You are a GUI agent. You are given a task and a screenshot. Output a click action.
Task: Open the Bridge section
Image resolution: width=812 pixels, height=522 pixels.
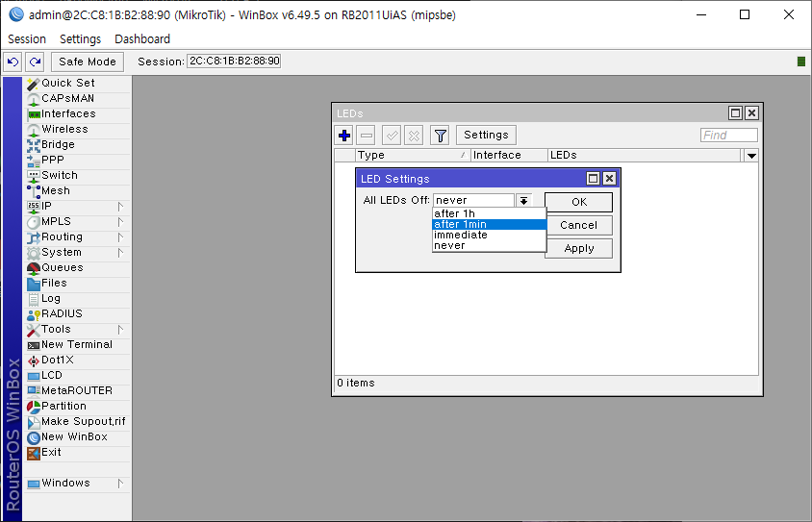[x=78, y=145]
